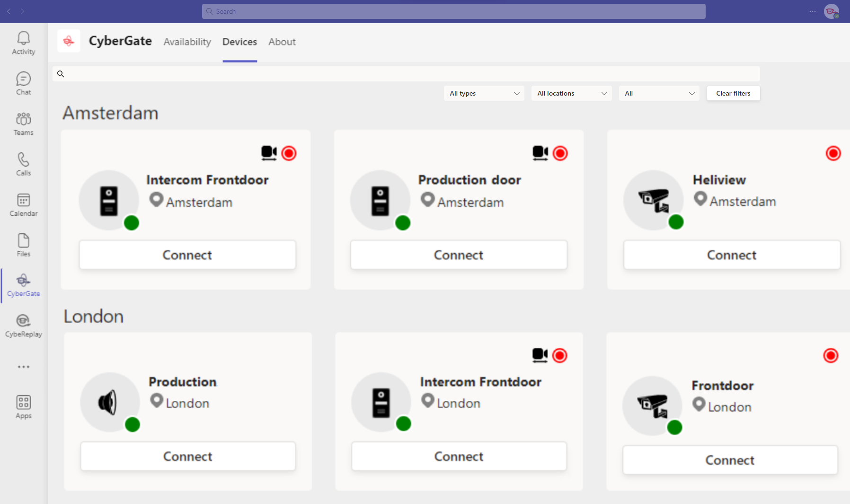
Task: Click record icon on London Frontdoor camera card
Action: (x=831, y=355)
